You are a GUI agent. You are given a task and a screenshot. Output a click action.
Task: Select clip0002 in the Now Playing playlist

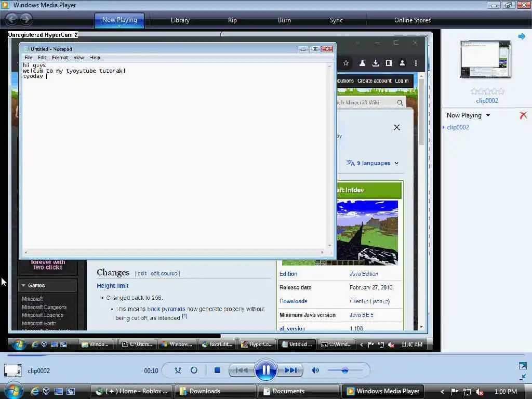[x=458, y=127]
